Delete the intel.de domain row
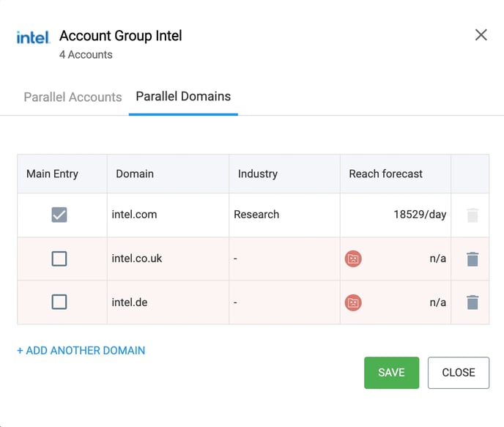 click(472, 302)
